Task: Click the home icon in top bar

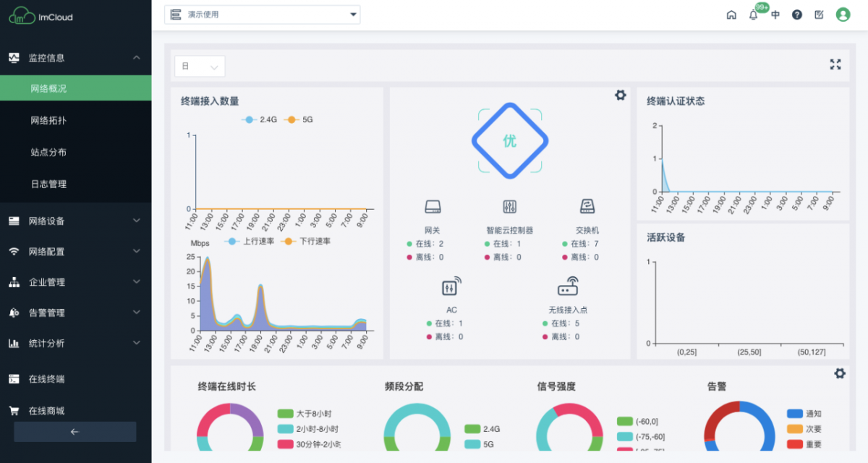Action: point(731,14)
